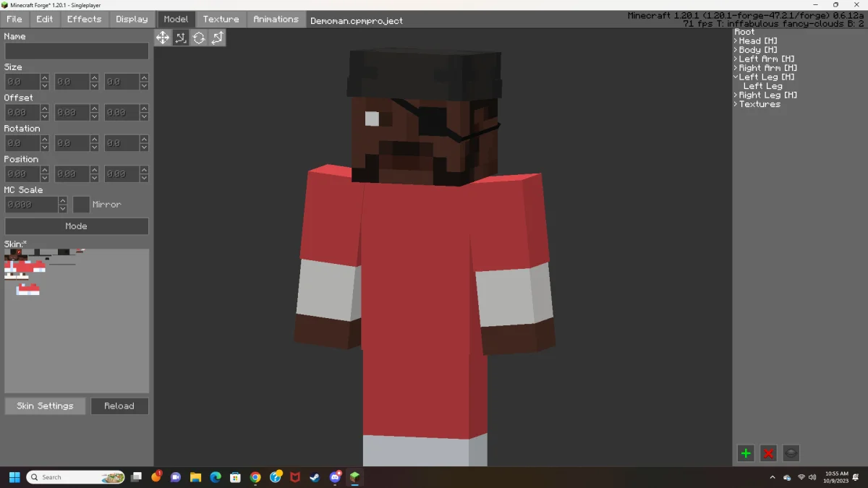Image resolution: width=868 pixels, height=488 pixels.
Task: Click the Reload skin button
Action: [x=119, y=406]
